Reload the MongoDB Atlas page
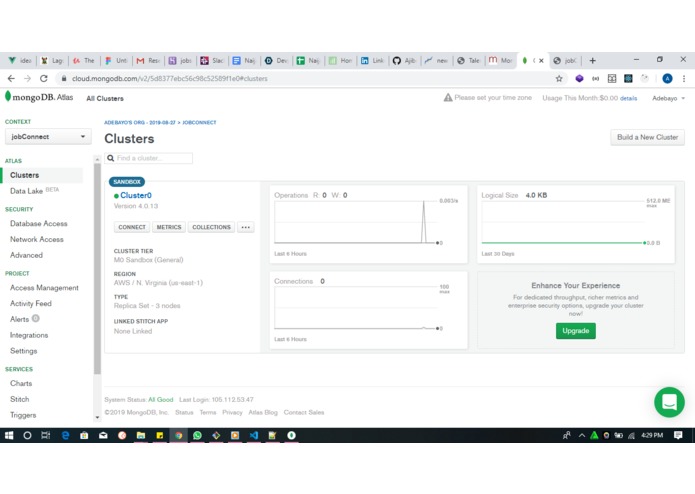Image resolution: width=695 pixels, height=494 pixels. (x=43, y=78)
